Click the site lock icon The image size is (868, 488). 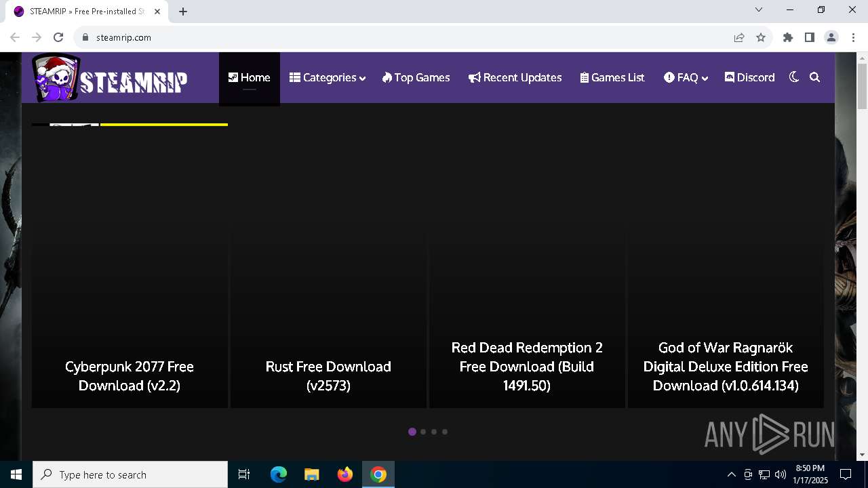click(x=85, y=37)
